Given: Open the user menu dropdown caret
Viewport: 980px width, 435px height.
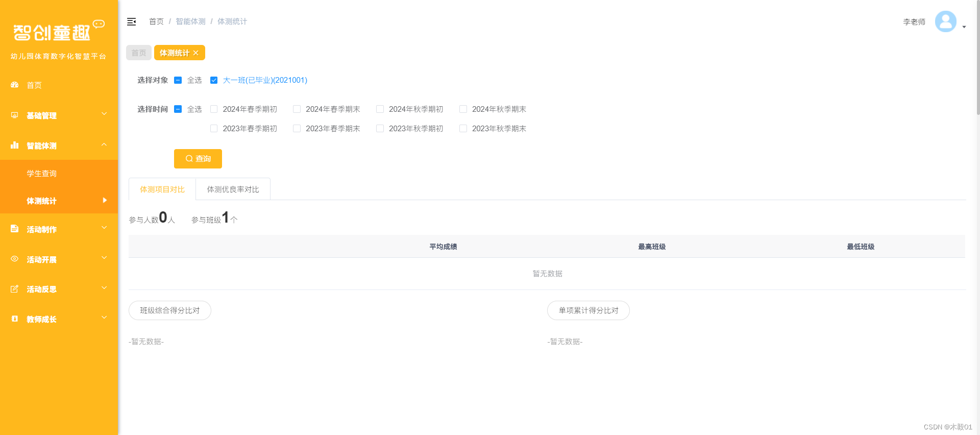Looking at the screenshot, I should point(964,27).
